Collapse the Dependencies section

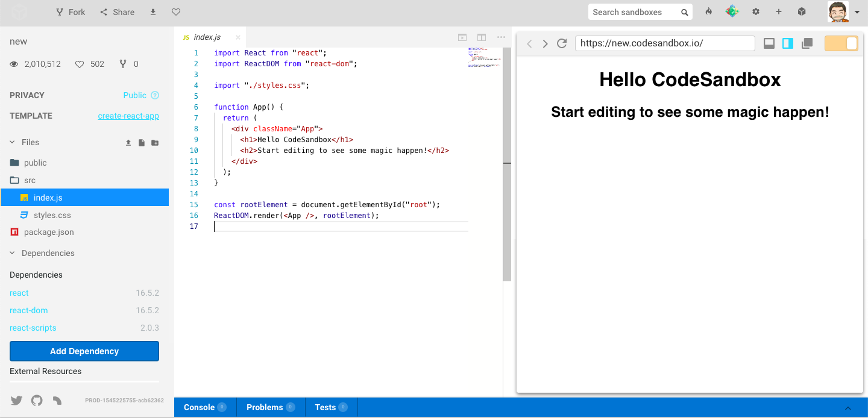tap(12, 252)
